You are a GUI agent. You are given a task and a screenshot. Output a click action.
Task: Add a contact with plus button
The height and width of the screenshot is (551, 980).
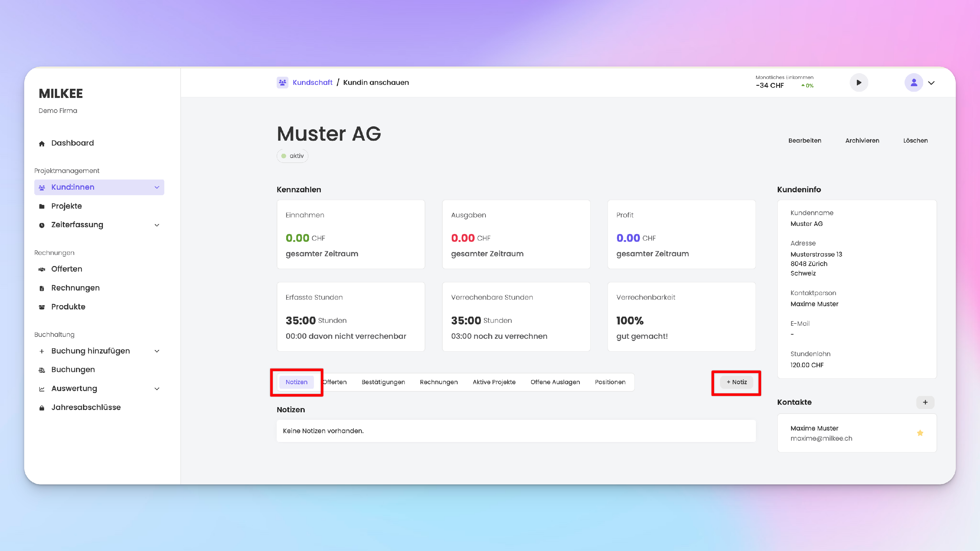point(925,402)
